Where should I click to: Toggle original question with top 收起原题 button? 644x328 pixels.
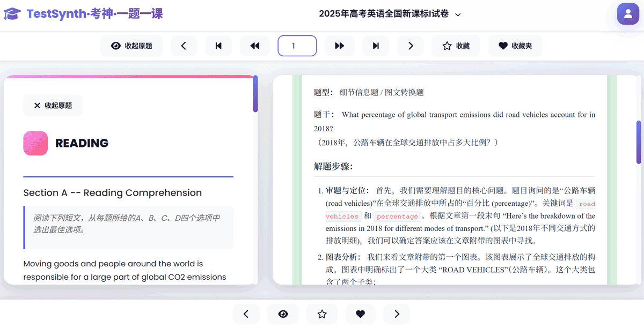(131, 46)
